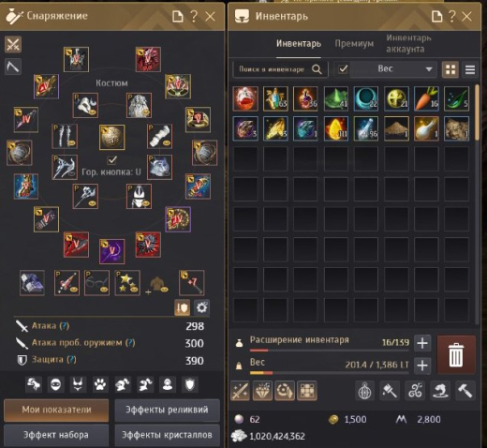Select the carrot item in inventory
The height and width of the screenshot is (448, 487).
point(426,98)
